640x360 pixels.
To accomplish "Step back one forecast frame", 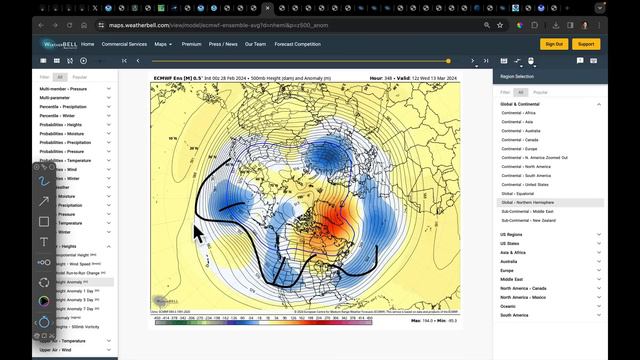I will pos(138,61).
